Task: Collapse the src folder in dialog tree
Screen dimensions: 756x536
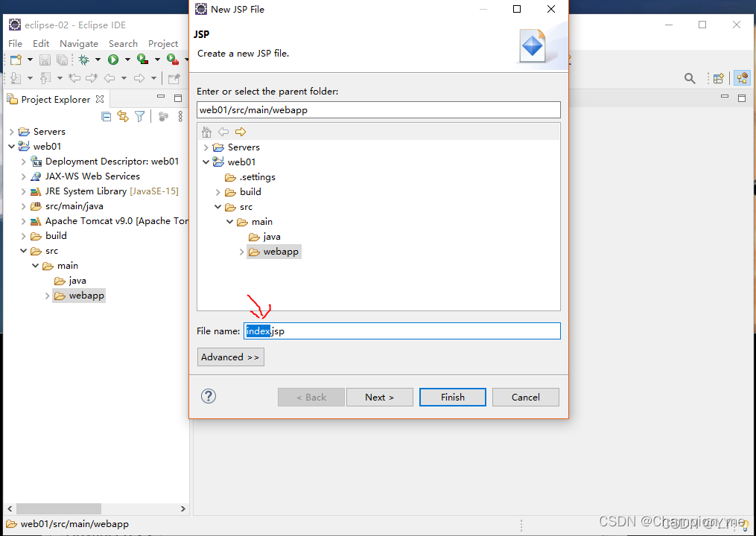Action: pyautogui.click(x=218, y=207)
